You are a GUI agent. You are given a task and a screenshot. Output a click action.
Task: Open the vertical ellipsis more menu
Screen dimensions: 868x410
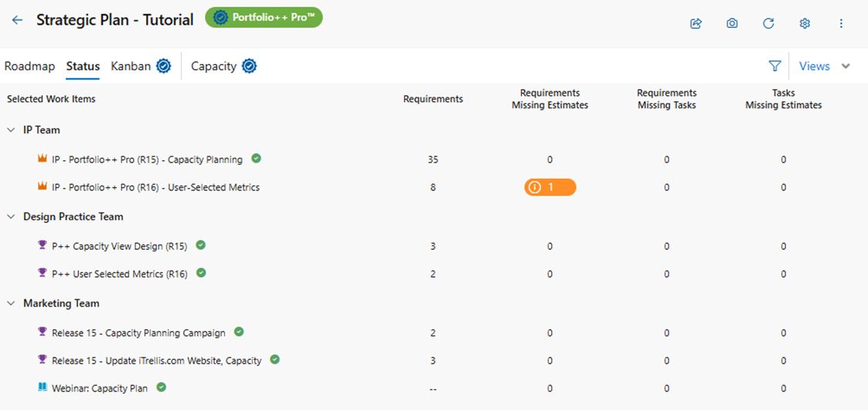click(x=841, y=23)
